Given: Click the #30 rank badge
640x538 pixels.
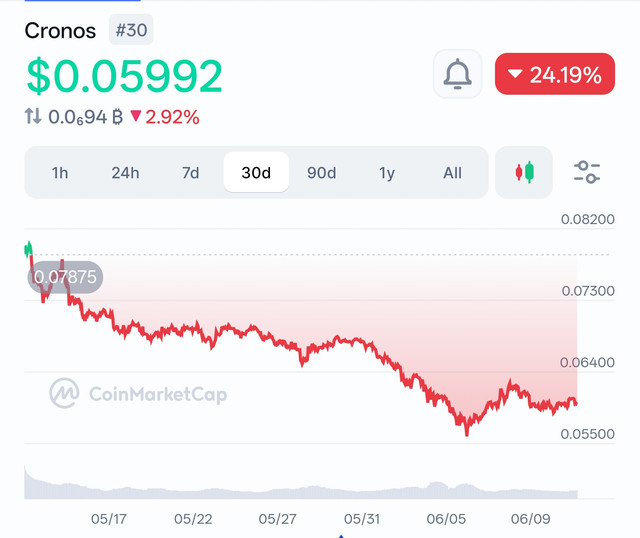Looking at the screenshot, I should 131,30.
